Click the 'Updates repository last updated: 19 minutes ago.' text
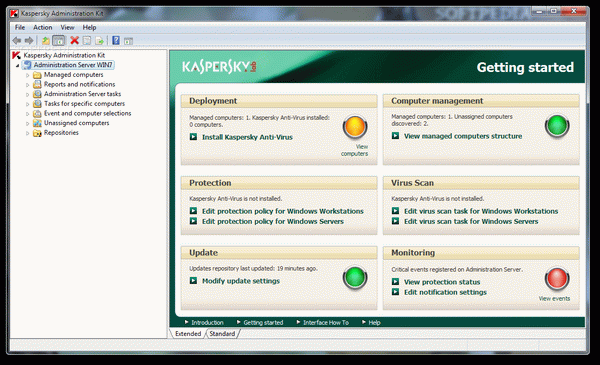The image size is (600, 365). click(x=253, y=269)
